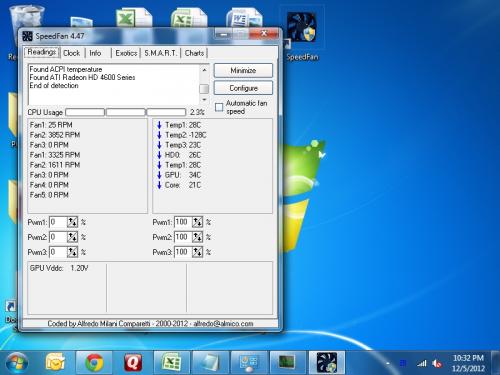The width and height of the screenshot is (500, 375).
Task: Open the Control Panel taskbar icon
Action: click(249, 363)
